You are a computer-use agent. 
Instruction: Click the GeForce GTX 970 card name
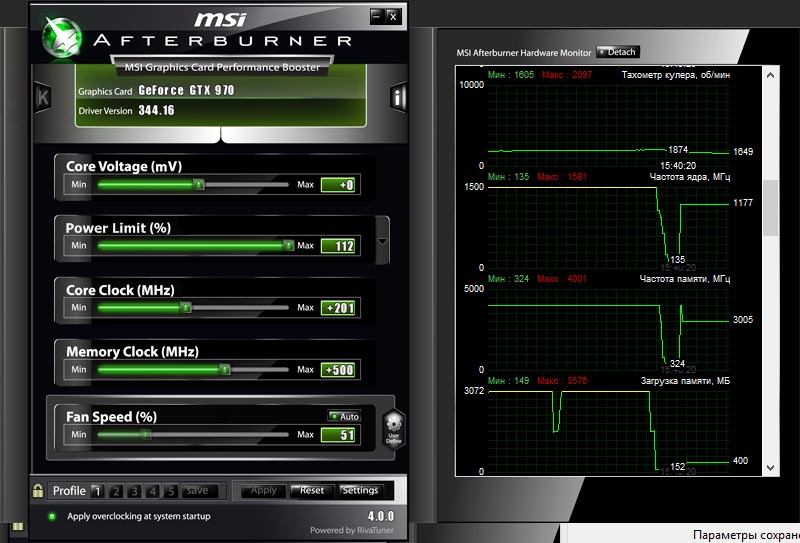pos(186,90)
